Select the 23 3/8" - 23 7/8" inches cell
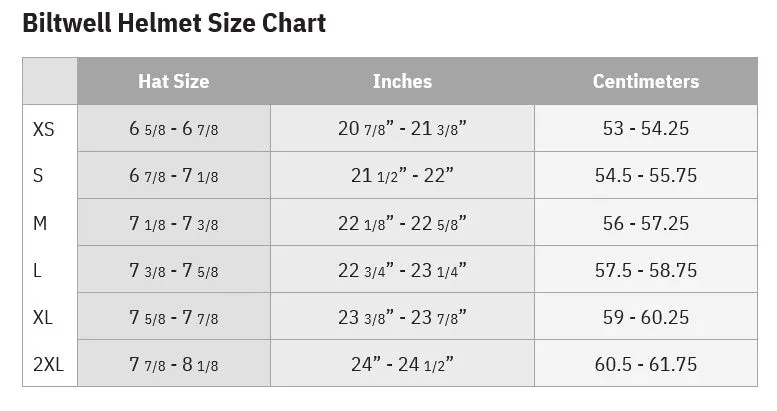This screenshot has height=411, width=777. [402, 317]
